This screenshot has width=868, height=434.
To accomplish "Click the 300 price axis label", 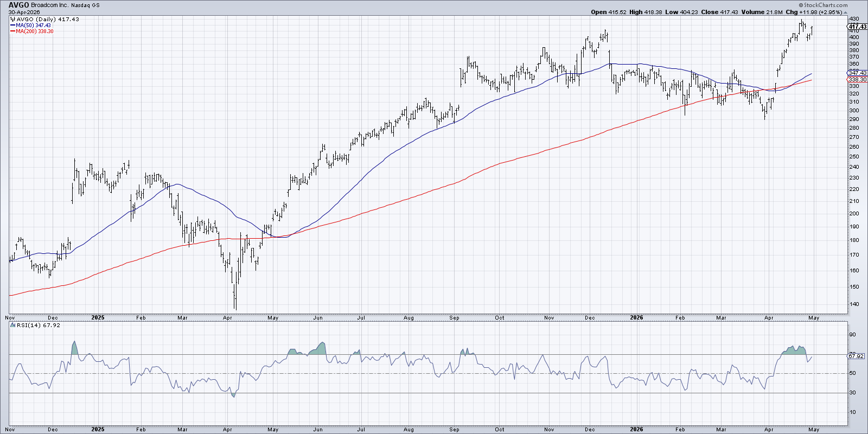I will click(x=853, y=110).
